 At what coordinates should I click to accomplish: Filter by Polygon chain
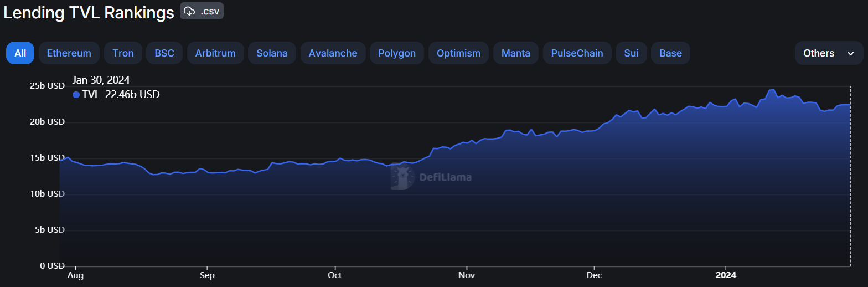[397, 53]
